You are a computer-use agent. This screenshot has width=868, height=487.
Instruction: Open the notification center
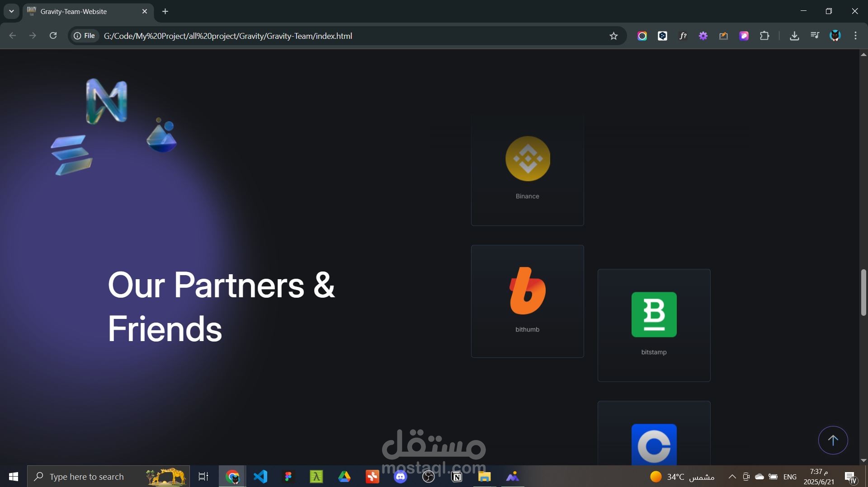coord(850,477)
